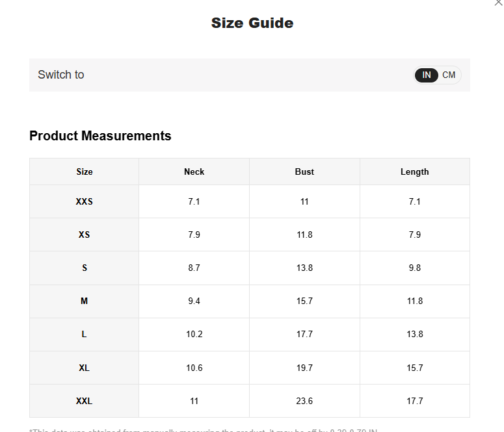Click XXL neck value 11
Image resolution: width=504 pixels, height=432 pixels.
pos(194,401)
